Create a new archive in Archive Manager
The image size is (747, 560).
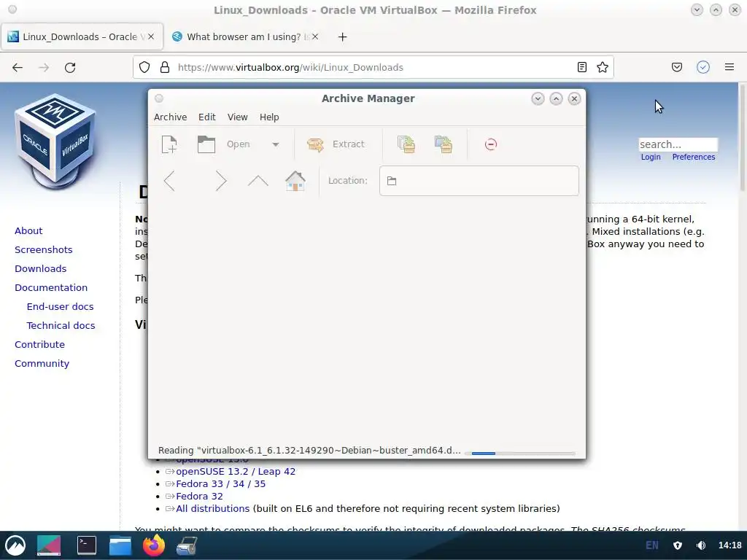[x=169, y=144]
